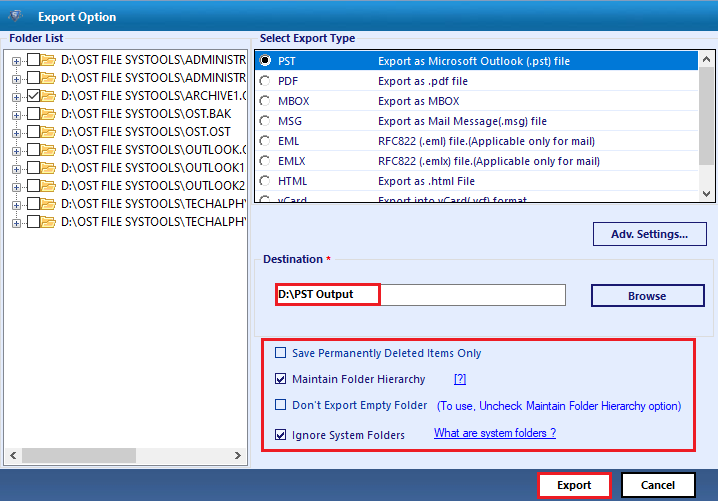Uncheck the ARCHIVE1 folder checkbox
The width and height of the screenshot is (718, 501).
coord(34,96)
